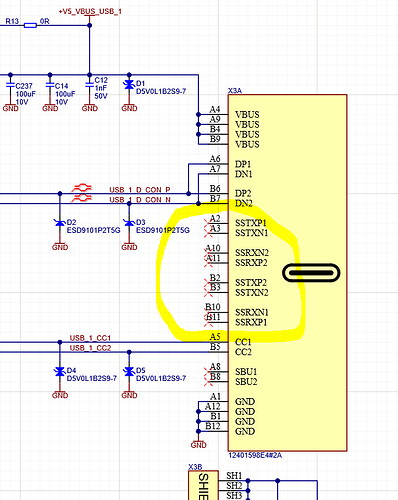The height and width of the screenshot is (500, 398).
Task: Click the C237 100uF capacitor symbol
Action: click(x=10, y=86)
